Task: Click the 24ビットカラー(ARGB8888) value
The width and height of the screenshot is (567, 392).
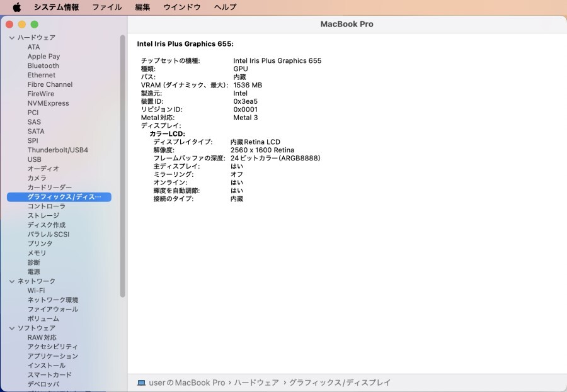Action: point(275,158)
